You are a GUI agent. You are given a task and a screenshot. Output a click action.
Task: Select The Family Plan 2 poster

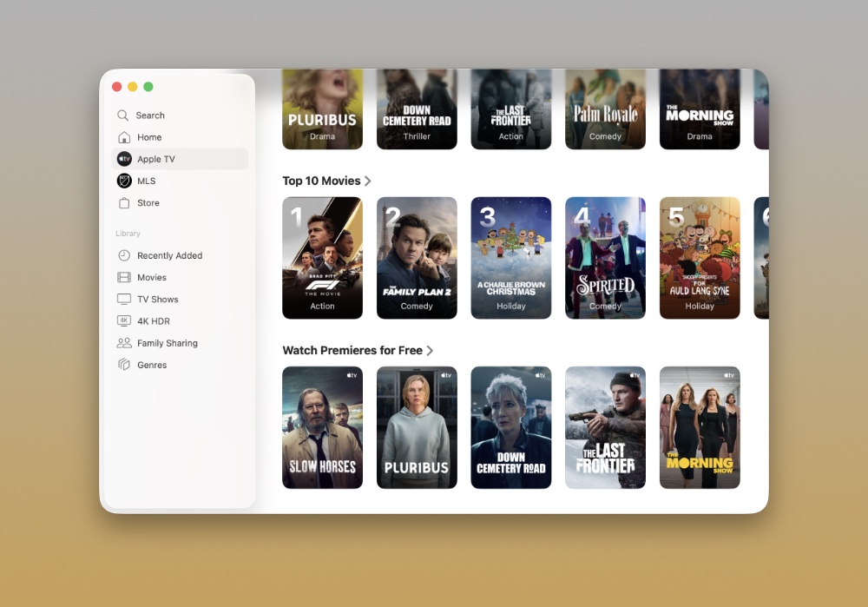pos(417,258)
